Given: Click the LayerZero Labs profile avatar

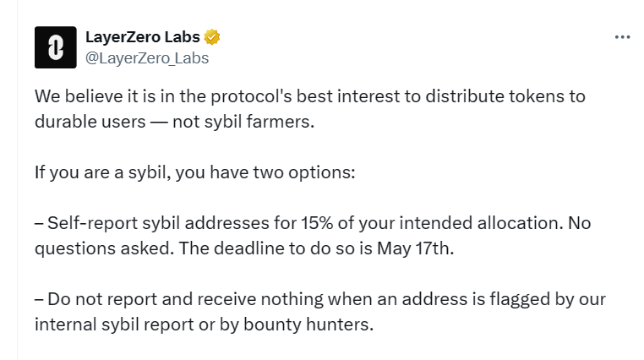Looking at the screenshot, I should [x=55, y=47].
